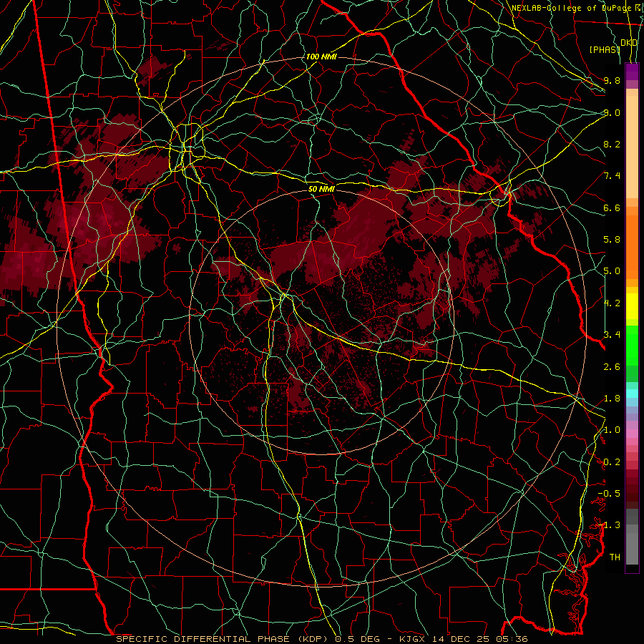
Task: Click the "[PHAS]" label above the scale
Action: point(605,49)
